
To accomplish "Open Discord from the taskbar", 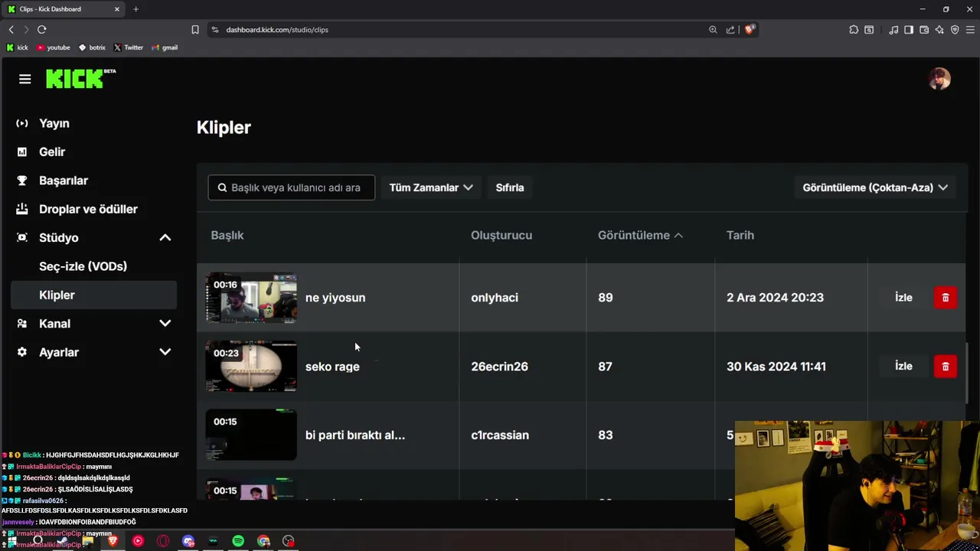I will 188,541.
